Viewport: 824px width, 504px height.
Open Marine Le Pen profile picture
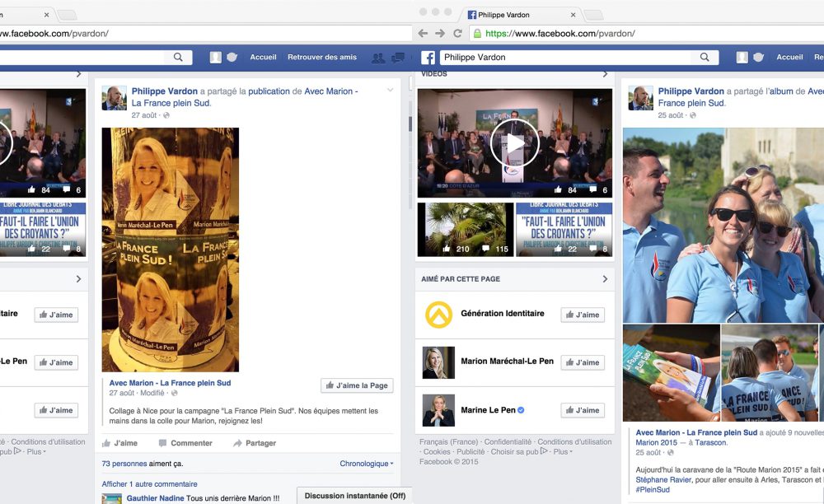(x=439, y=410)
